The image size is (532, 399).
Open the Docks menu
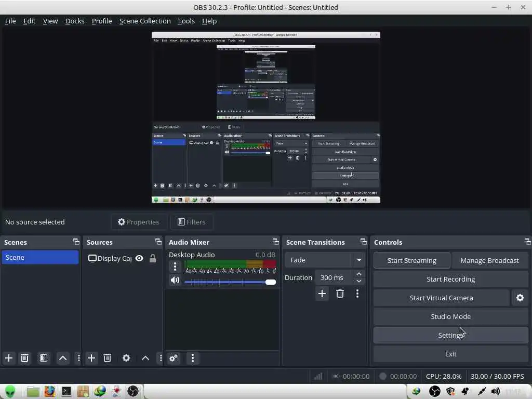[75, 21]
